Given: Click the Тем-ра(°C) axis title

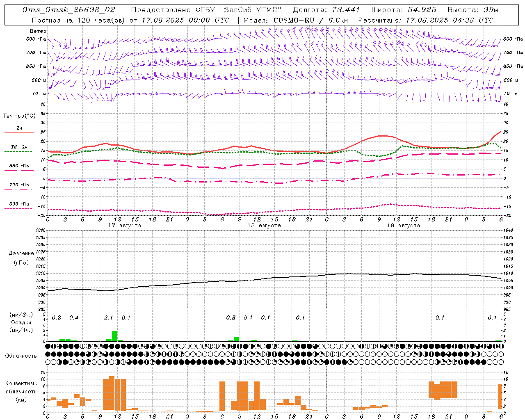Looking at the screenshot, I should 19,116.
